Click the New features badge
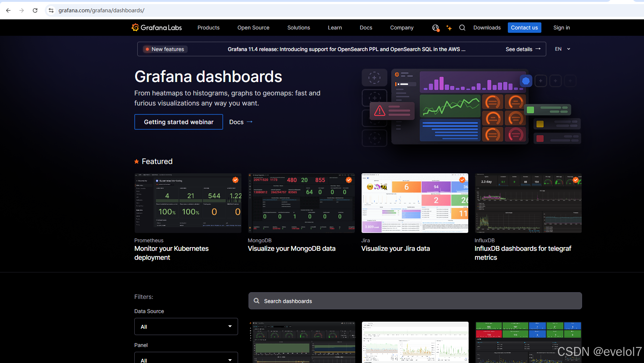Viewport: 644px width, 363px height. 165,49
